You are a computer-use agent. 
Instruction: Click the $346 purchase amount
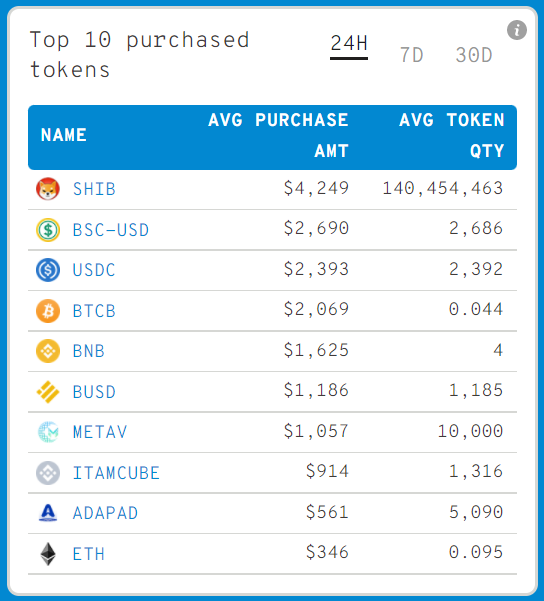click(x=327, y=552)
